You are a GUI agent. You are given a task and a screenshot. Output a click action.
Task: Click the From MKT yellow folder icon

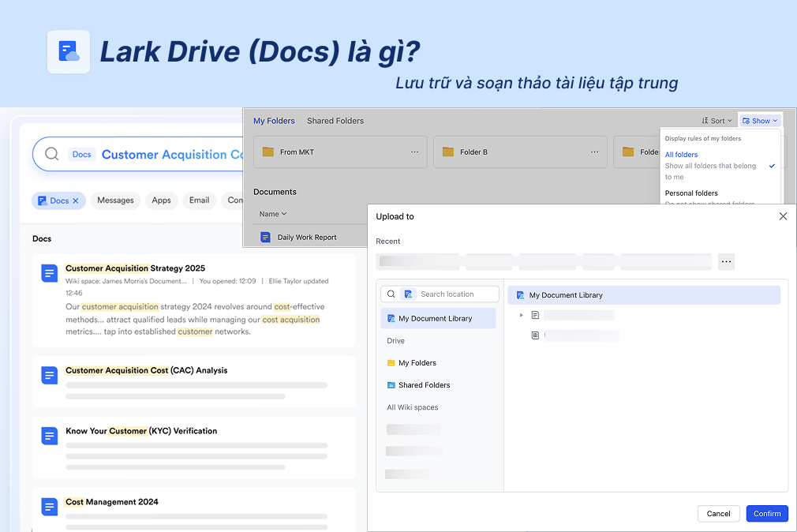tap(268, 152)
